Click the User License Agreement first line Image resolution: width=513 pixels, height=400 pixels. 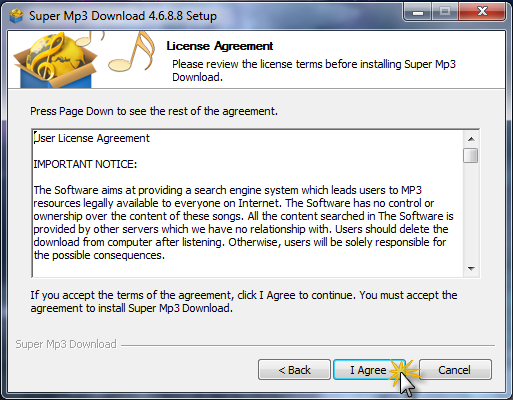(92, 138)
